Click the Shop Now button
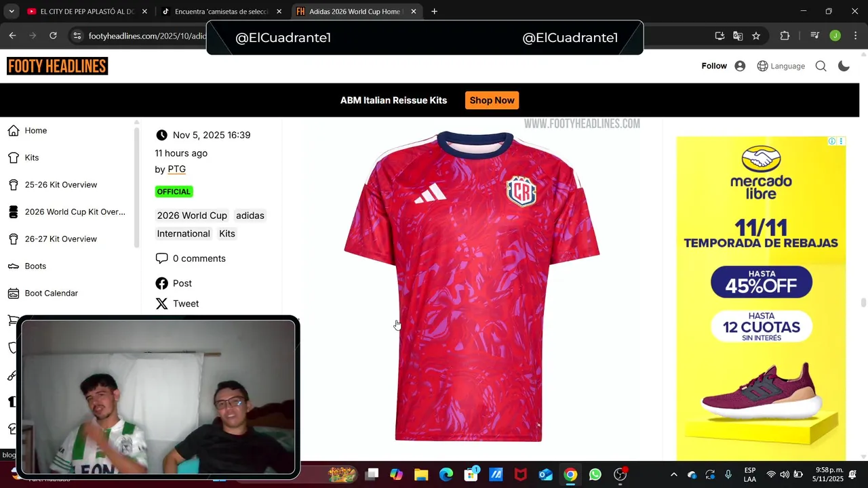 pyautogui.click(x=492, y=100)
